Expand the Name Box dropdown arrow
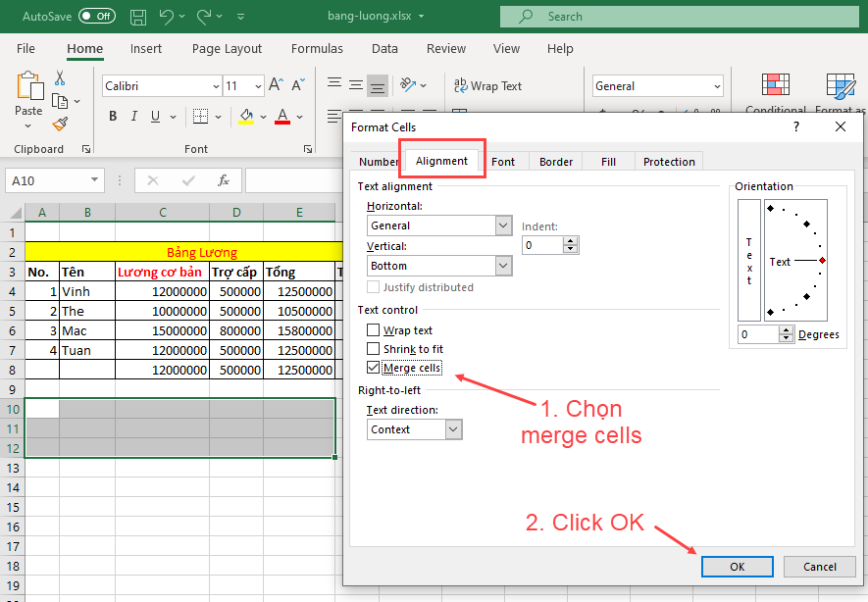 pos(95,180)
